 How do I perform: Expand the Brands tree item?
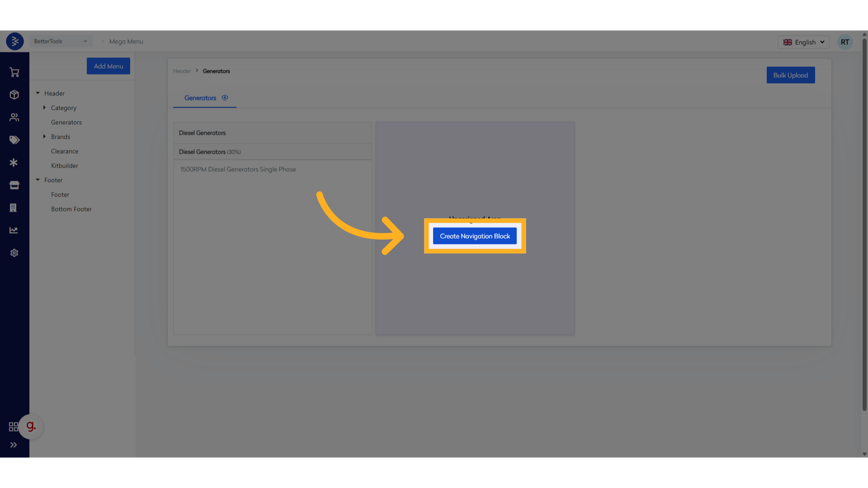pos(44,136)
